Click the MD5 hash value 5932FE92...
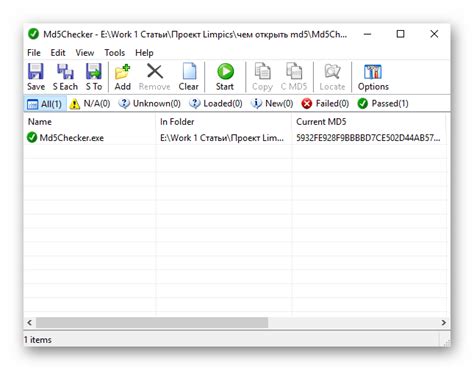This screenshot has height=370, width=474. click(368, 138)
